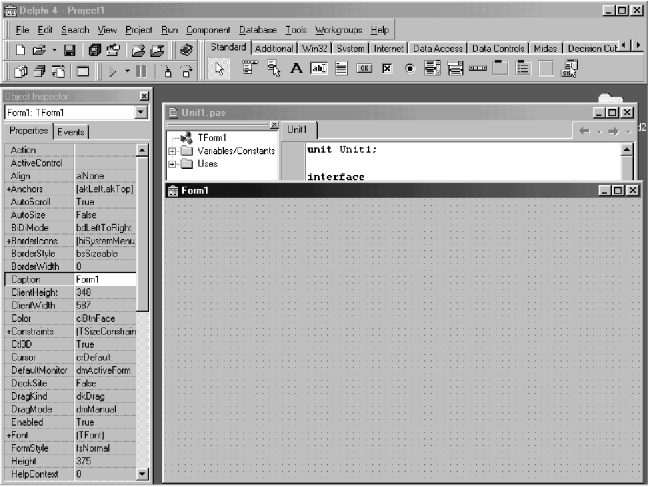Expand the Constraints property
The image size is (648, 487).
click(x=8, y=332)
